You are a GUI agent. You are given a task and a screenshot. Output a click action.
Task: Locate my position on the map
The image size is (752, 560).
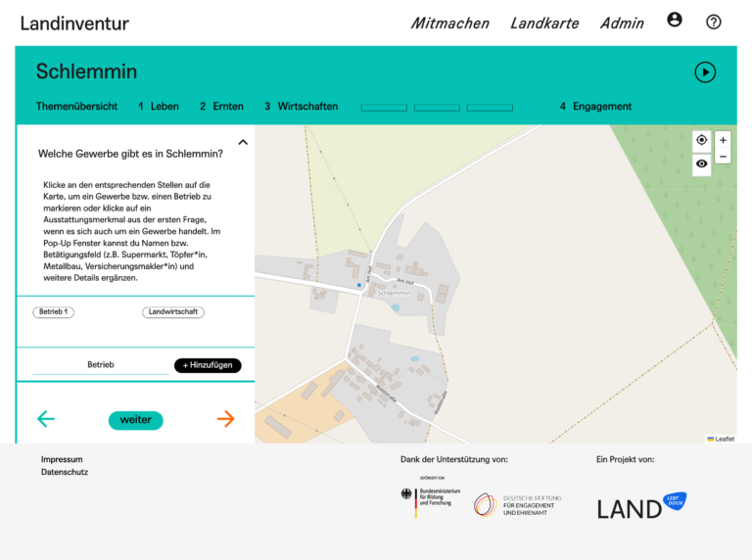pyautogui.click(x=701, y=140)
